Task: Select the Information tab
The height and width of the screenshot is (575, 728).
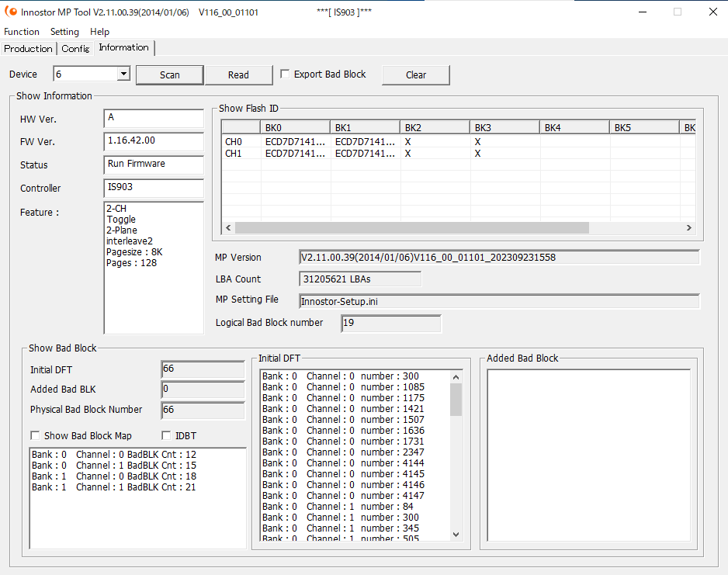Action: click(124, 47)
